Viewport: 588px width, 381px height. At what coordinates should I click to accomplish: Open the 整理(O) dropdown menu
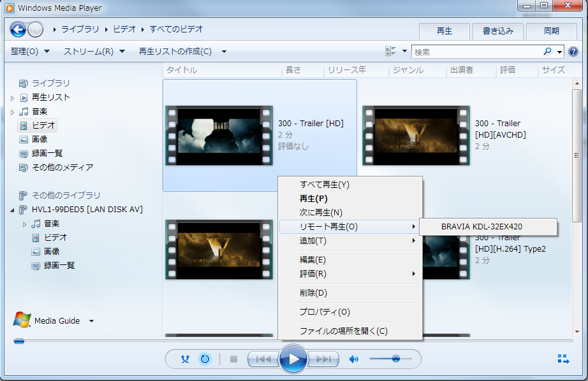(29, 51)
